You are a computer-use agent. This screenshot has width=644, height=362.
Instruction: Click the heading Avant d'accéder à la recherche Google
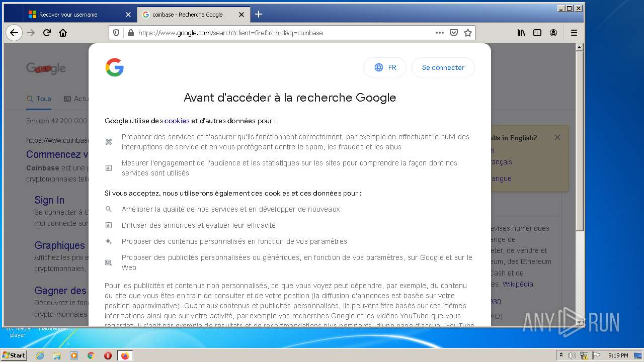290,98
